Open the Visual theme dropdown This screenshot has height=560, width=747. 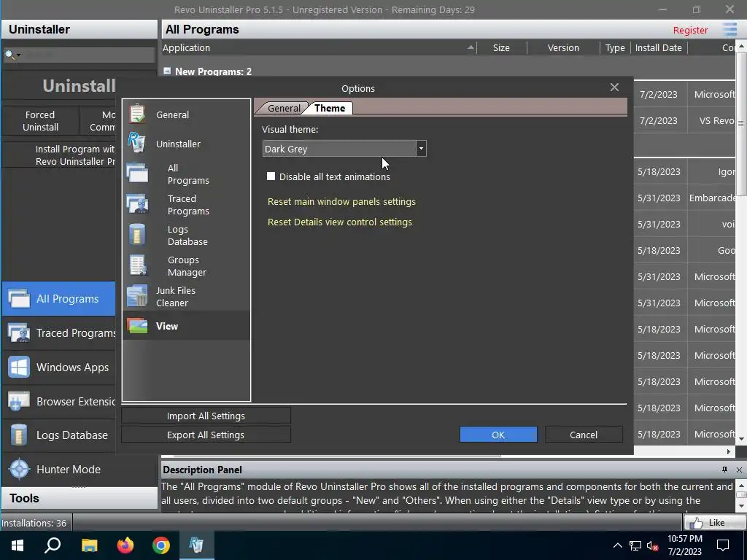point(421,149)
